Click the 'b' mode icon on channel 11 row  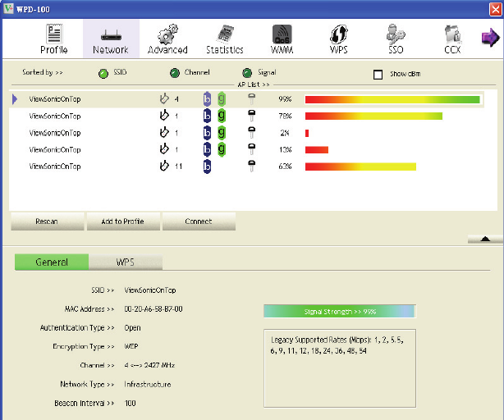pos(207,167)
